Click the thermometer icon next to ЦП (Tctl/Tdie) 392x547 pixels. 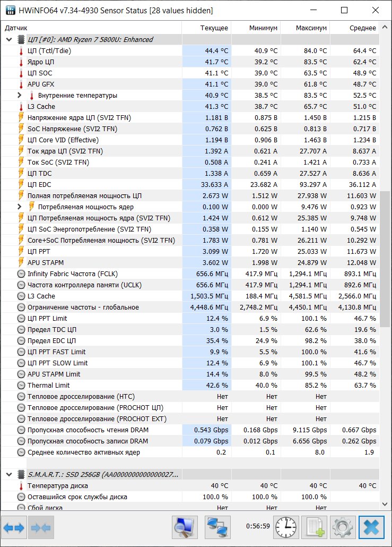(x=21, y=51)
